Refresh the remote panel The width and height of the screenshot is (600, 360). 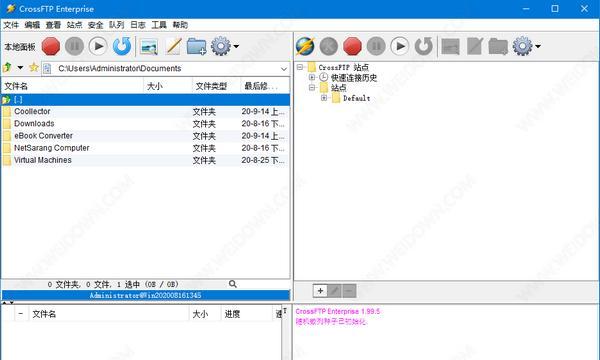click(424, 46)
